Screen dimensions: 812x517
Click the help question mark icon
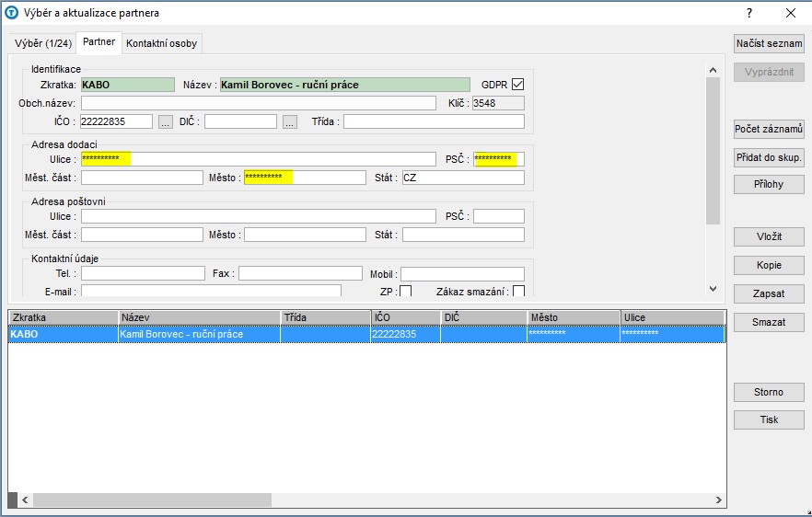[x=748, y=13]
